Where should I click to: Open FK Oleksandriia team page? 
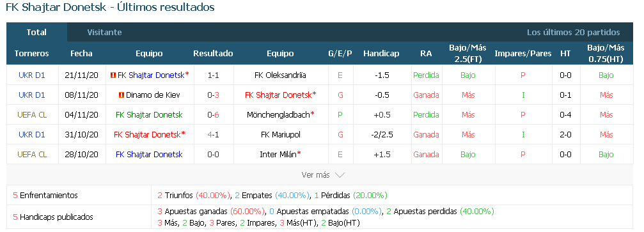click(280, 75)
